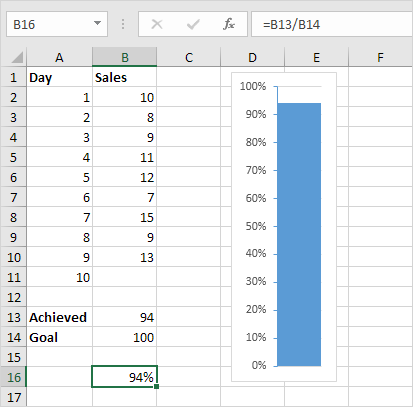This screenshot has height=407, width=413.
Task: Select the Sales header cell
Action: (124, 77)
